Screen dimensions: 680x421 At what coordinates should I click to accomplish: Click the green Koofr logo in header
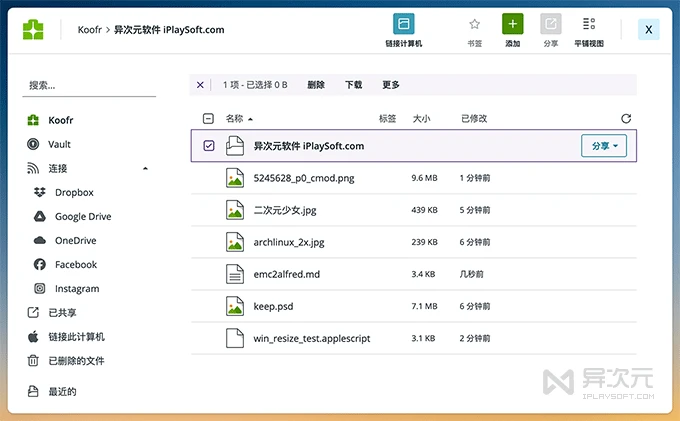(33, 29)
